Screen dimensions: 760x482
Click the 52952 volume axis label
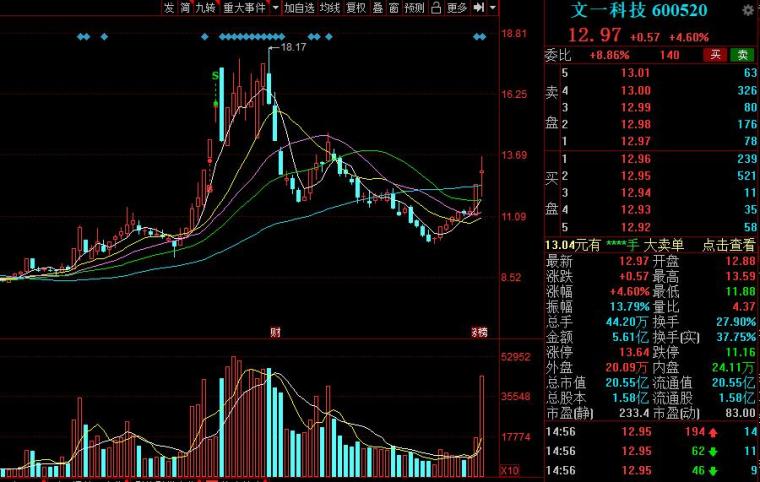point(516,357)
